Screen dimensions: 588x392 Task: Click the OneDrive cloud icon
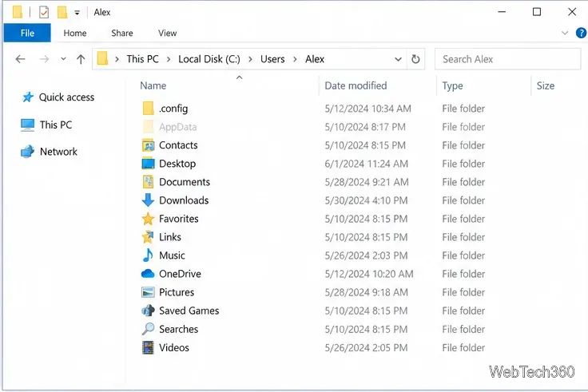(148, 274)
